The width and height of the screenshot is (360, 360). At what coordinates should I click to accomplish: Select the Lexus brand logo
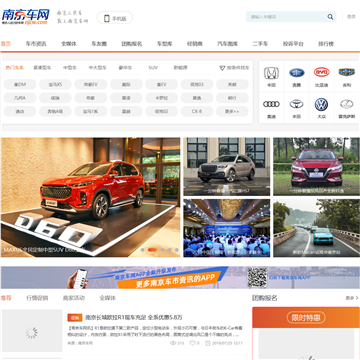(x=347, y=104)
